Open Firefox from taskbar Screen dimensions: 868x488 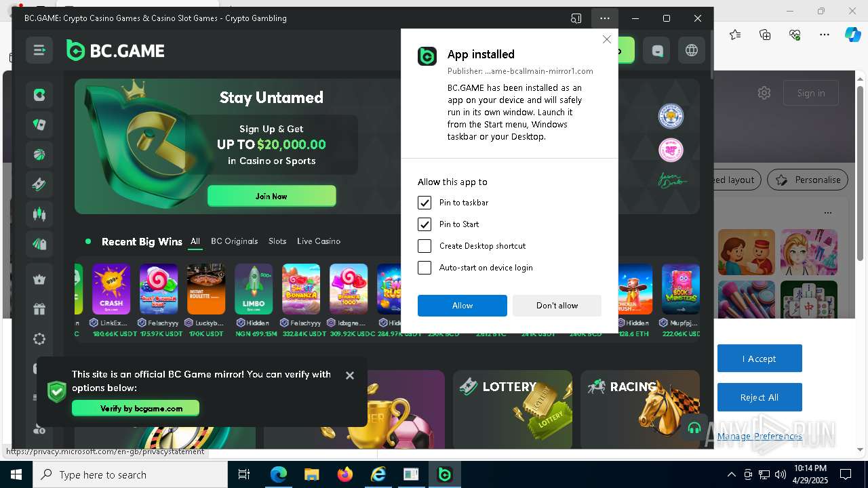[345, 474]
